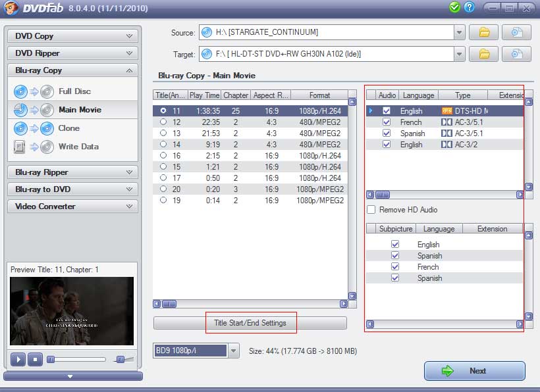Screen dimensions: 540x392
Task: Select Clone copy mode
Action: tap(72, 128)
